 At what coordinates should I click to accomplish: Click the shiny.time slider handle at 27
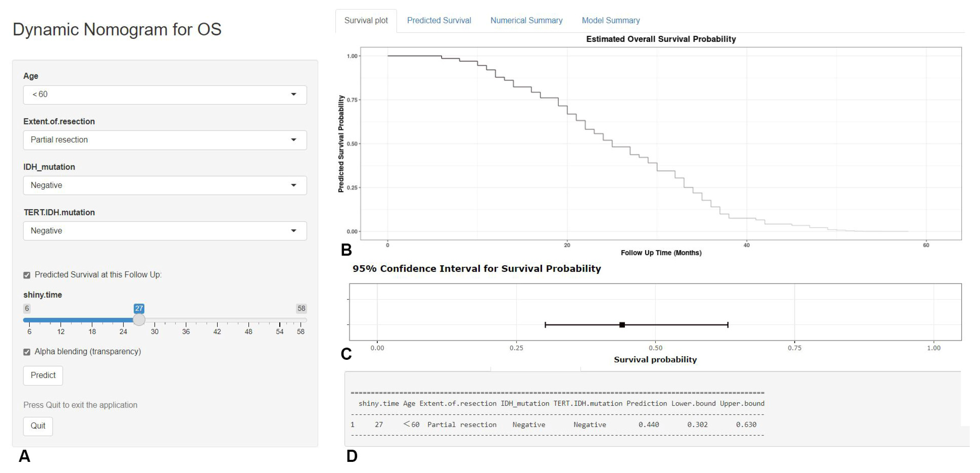[x=139, y=320]
